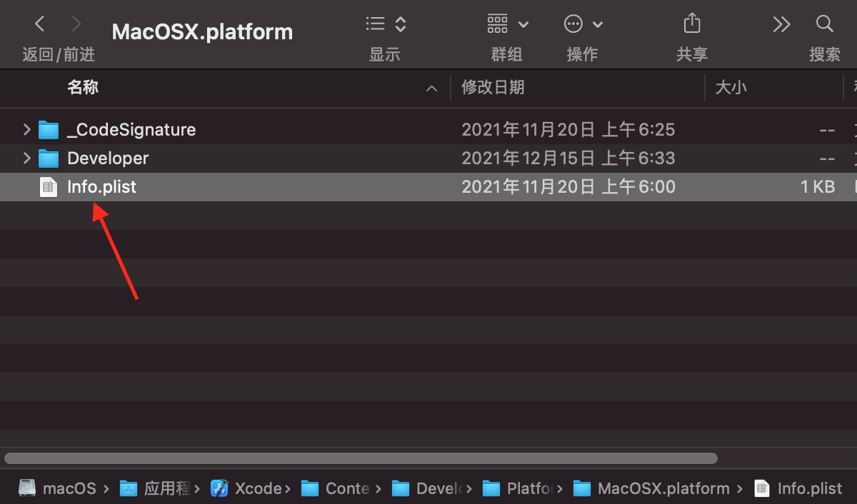Go to macOS disk in path bar
Viewport: 857px width, 504px height.
(x=58, y=488)
